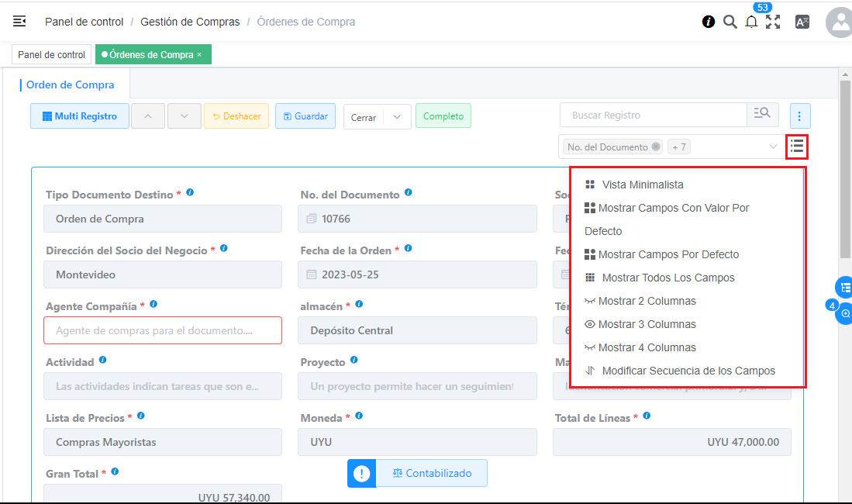Remove the No. del Documento filter tag

tap(656, 147)
